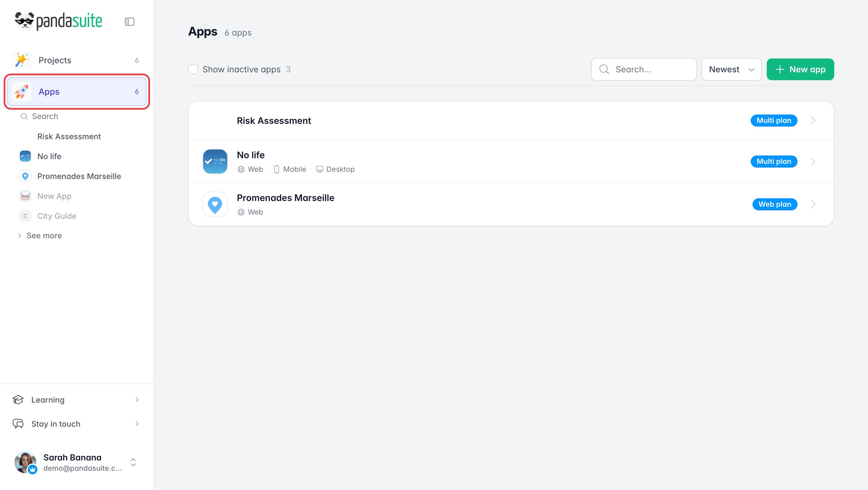Click the Apps count badge 6

click(137, 92)
